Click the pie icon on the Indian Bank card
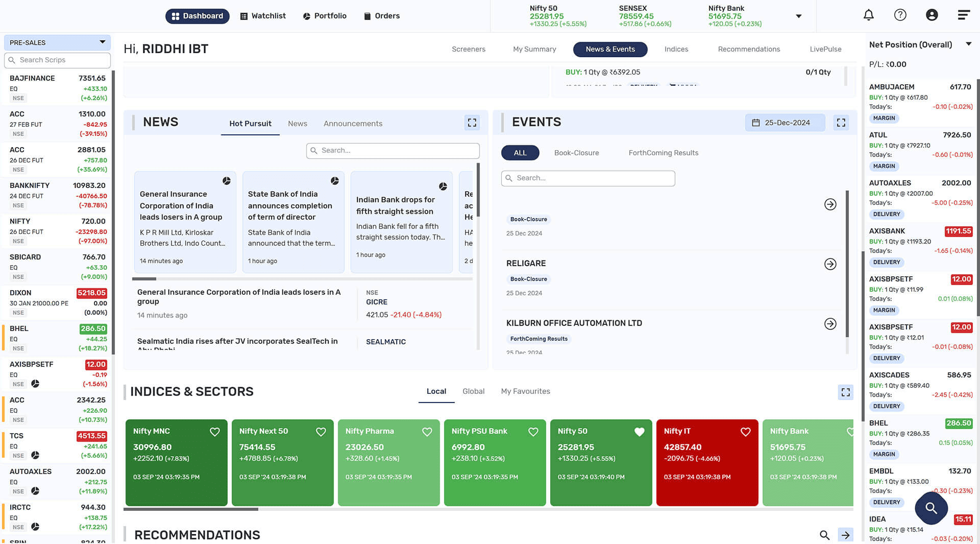This screenshot has width=980, height=544. tap(443, 186)
